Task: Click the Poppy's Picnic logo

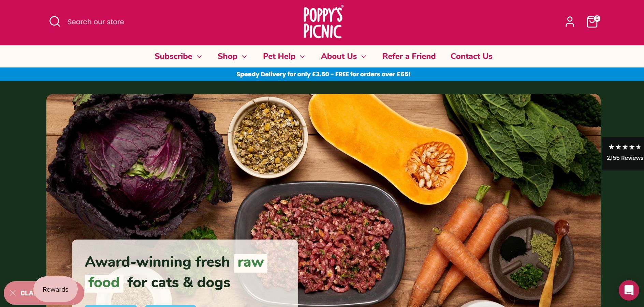Action: (x=323, y=22)
